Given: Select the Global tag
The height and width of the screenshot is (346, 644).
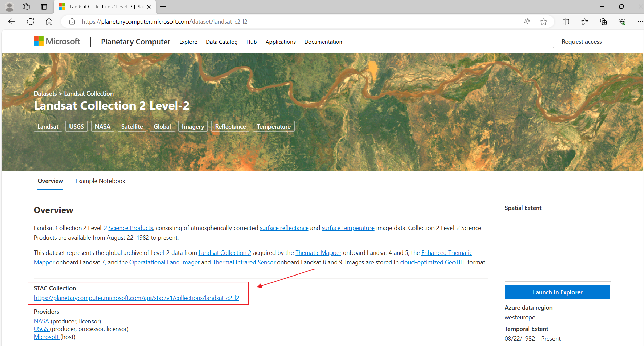Looking at the screenshot, I should 162,126.
